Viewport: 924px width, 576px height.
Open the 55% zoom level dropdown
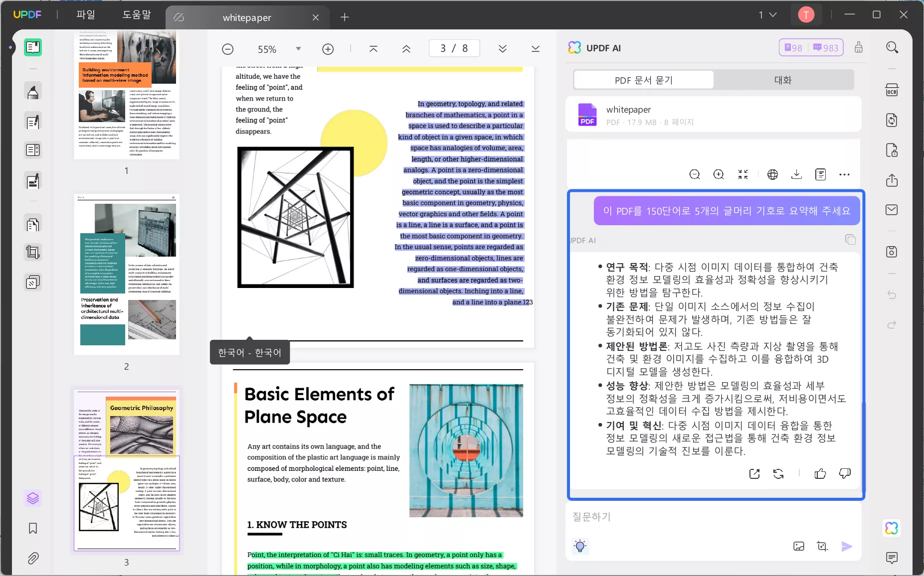click(298, 49)
